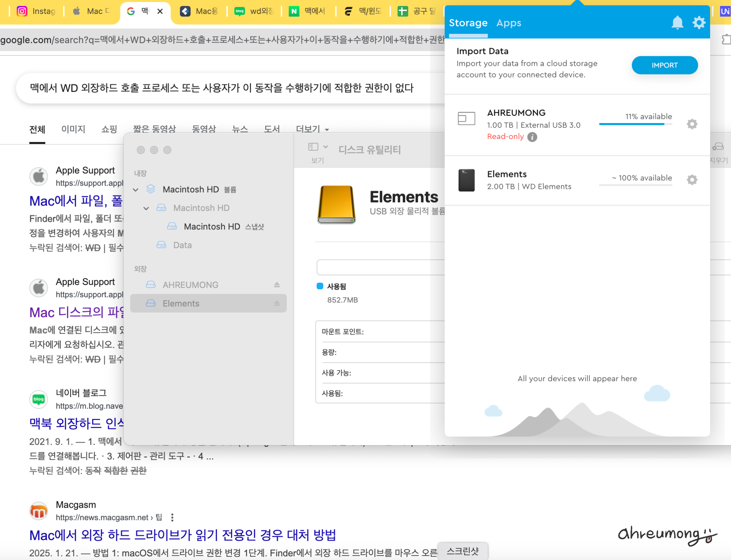The image size is (731, 560).
Task: Click Disk Utility capacity usage bar
Action: (381, 267)
